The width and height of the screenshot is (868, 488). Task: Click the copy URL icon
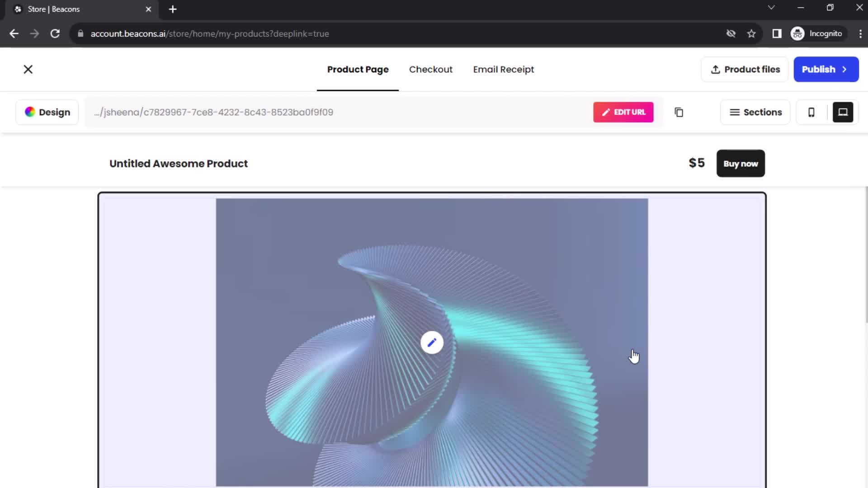point(679,112)
